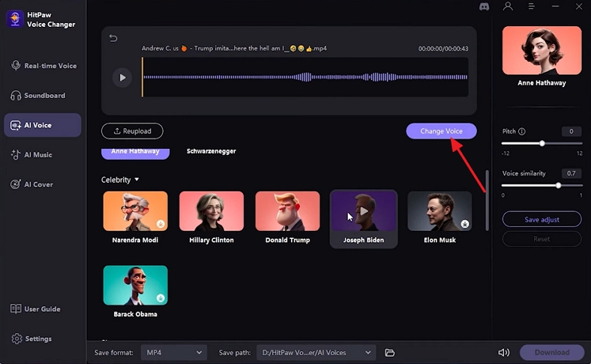591x364 pixels.
Task: Download the Elon Musk voice
Action: tap(465, 224)
